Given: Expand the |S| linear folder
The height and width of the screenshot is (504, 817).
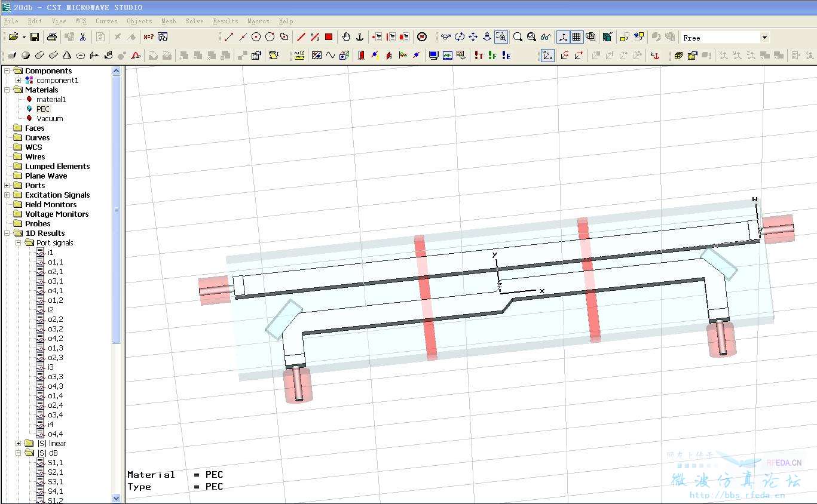Looking at the screenshot, I should [18, 443].
